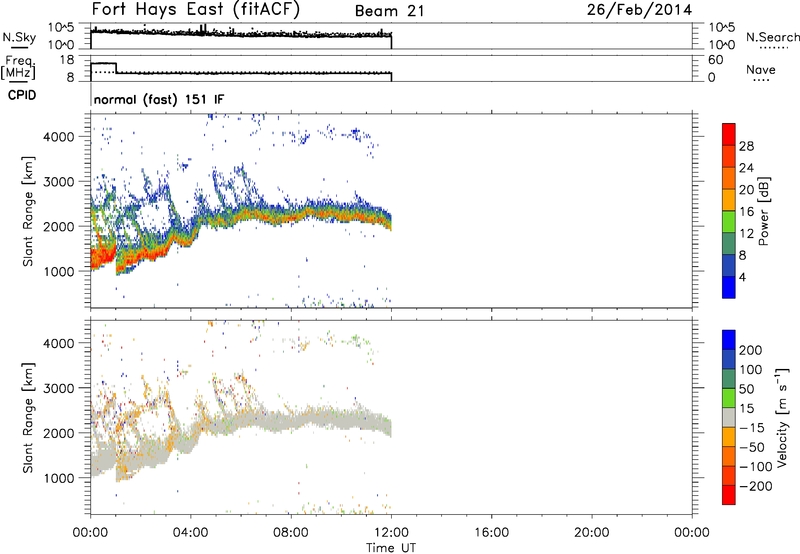Viewport: 800px width, 554px height.
Task: Click the 'Freq. [MHz]' axis label
Action: click(x=18, y=67)
